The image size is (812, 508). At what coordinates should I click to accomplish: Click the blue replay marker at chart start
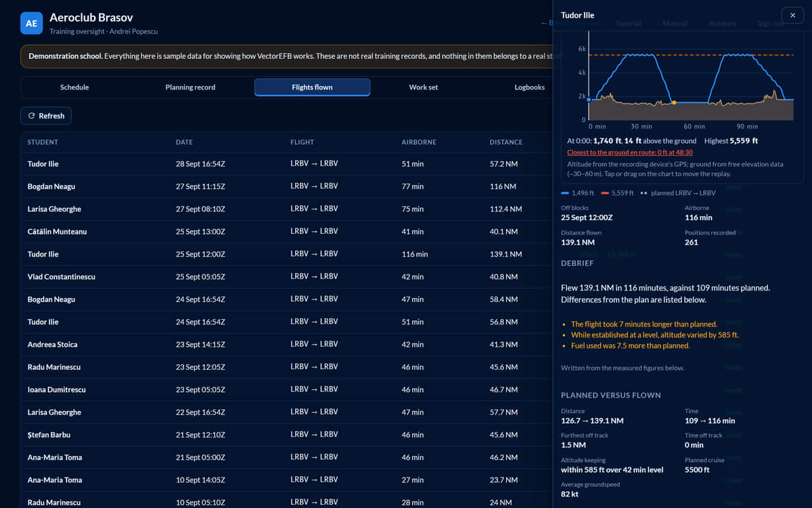[x=589, y=100]
